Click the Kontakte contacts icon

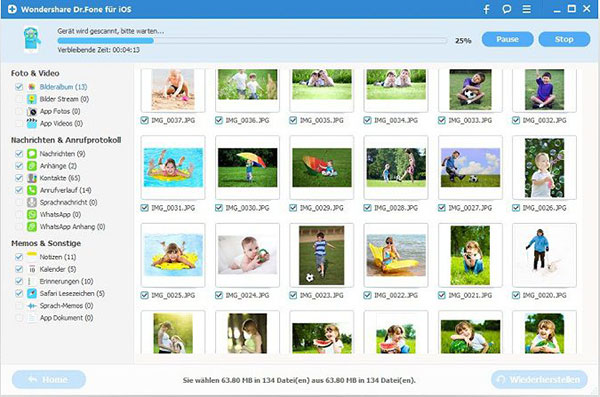pyautogui.click(x=32, y=178)
